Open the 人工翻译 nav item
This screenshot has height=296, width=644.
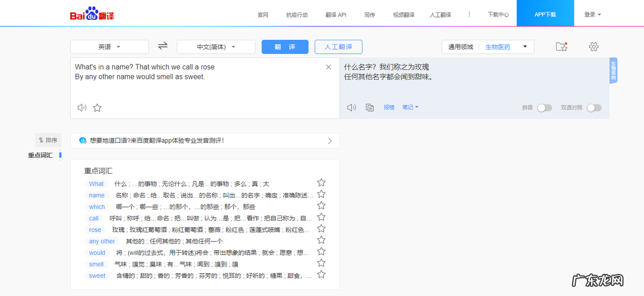(x=441, y=14)
